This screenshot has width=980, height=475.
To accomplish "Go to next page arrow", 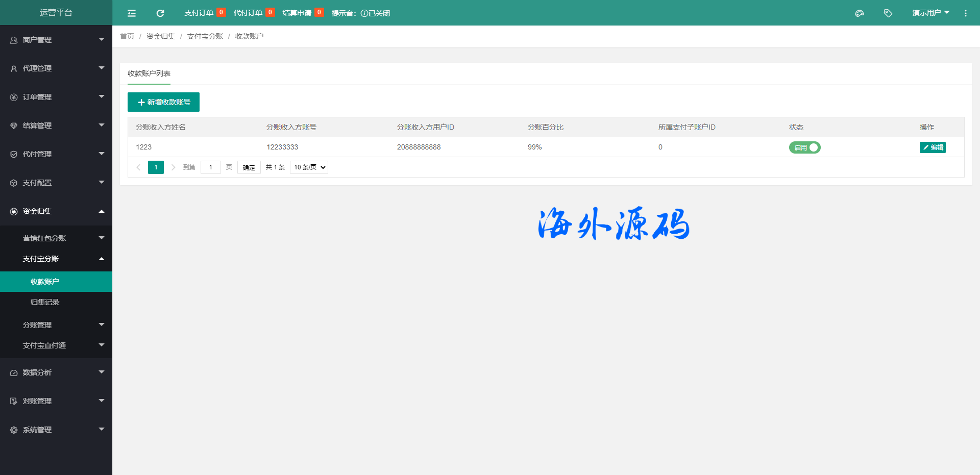I will click(173, 167).
